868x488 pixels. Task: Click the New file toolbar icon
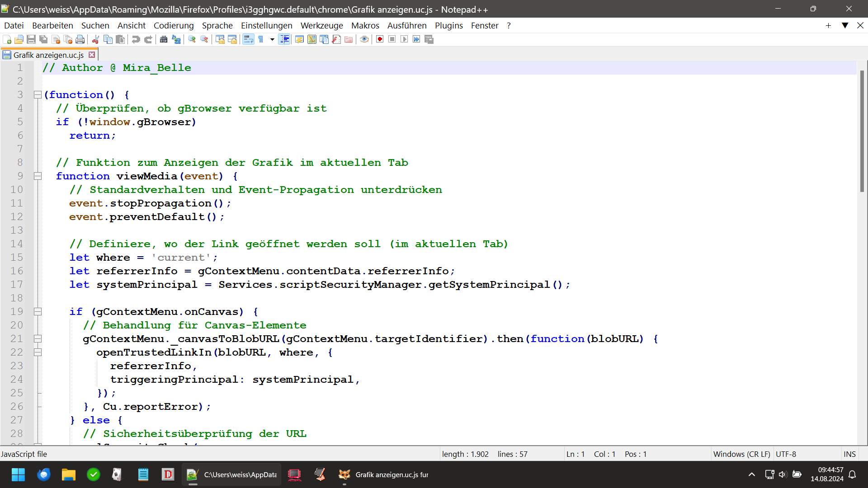tap(7, 40)
